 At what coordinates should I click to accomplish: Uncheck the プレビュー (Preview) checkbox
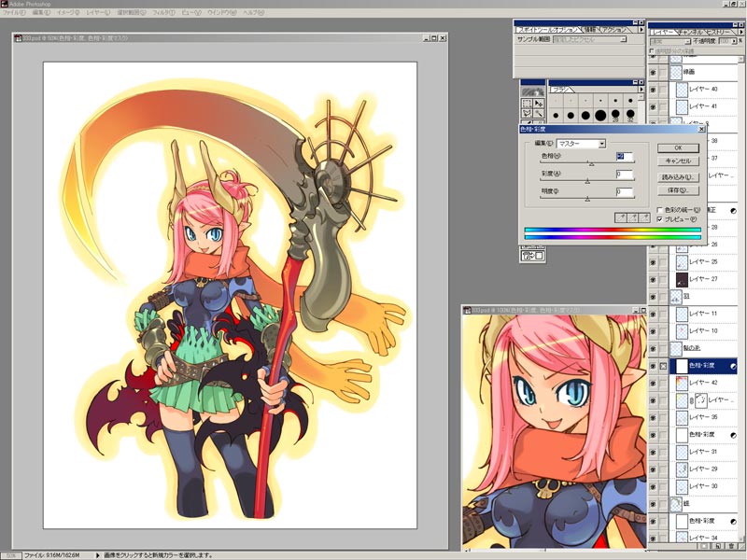point(660,219)
